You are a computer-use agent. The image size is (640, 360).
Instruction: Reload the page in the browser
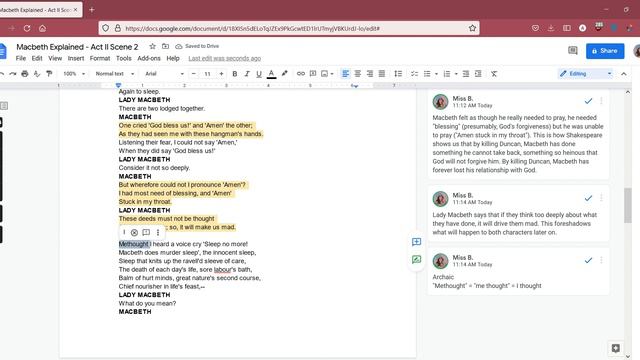pos(27,28)
